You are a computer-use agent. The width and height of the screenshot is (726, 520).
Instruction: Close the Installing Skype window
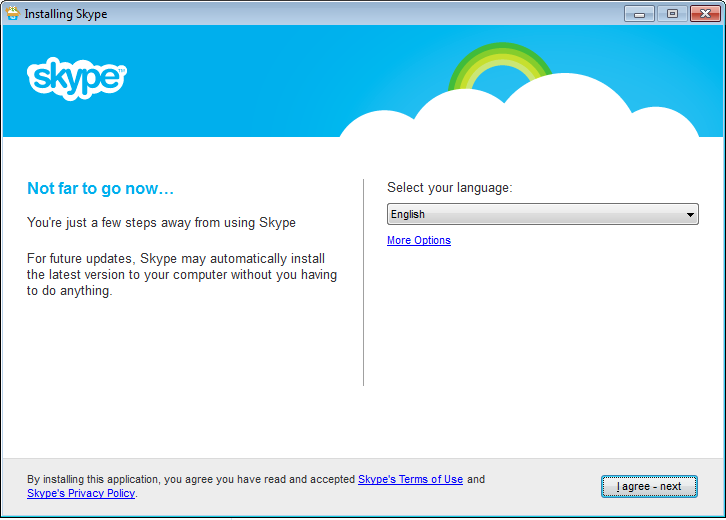[x=705, y=14]
